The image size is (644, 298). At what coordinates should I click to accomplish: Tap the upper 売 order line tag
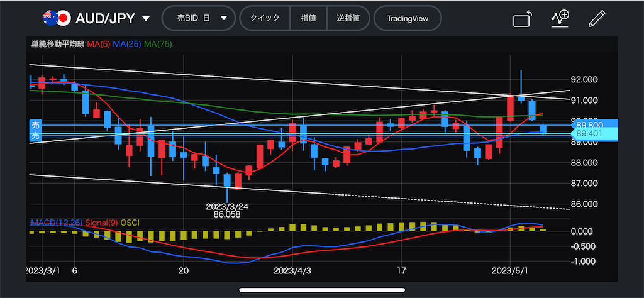pyautogui.click(x=36, y=125)
